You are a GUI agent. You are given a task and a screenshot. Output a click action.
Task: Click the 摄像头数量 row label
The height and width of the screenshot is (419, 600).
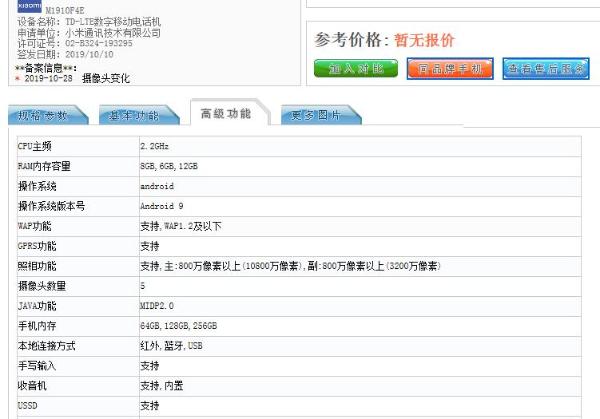point(42,286)
